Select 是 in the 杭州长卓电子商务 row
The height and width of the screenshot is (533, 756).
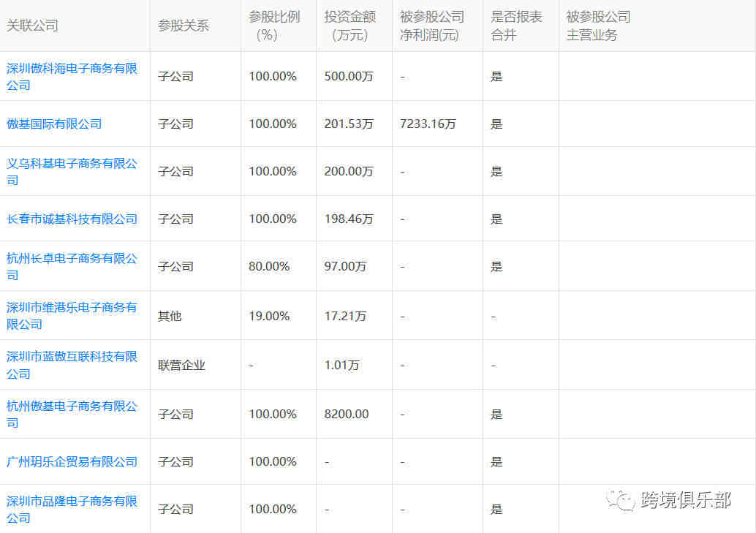(496, 266)
